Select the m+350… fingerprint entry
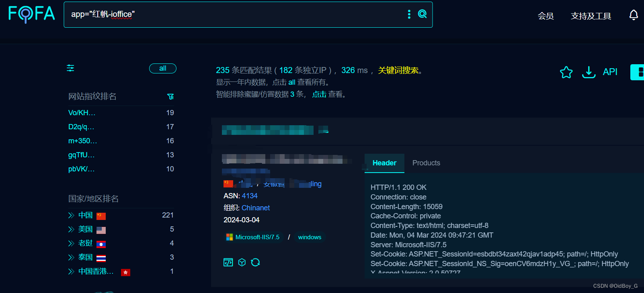 82,141
